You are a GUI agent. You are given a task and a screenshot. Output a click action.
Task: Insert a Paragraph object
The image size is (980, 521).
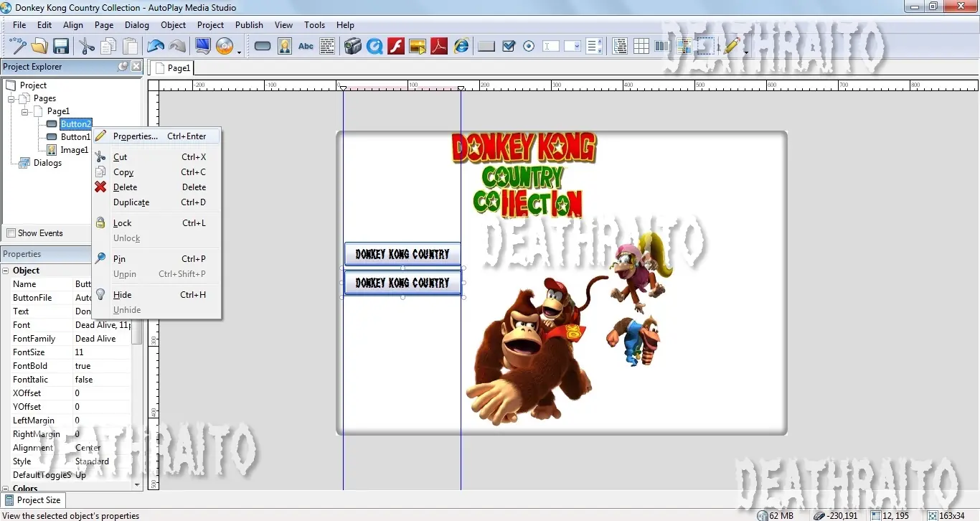coord(327,47)
